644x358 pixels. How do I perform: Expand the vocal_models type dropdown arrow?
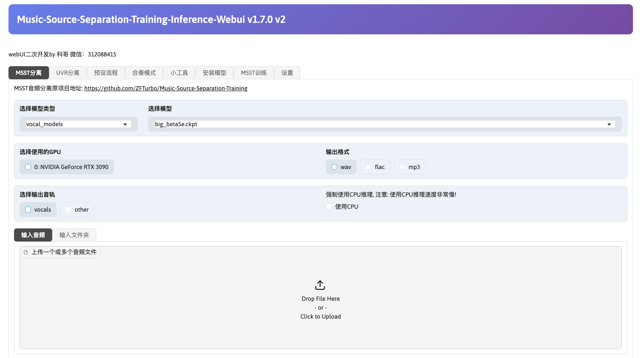tap(125, 124)
